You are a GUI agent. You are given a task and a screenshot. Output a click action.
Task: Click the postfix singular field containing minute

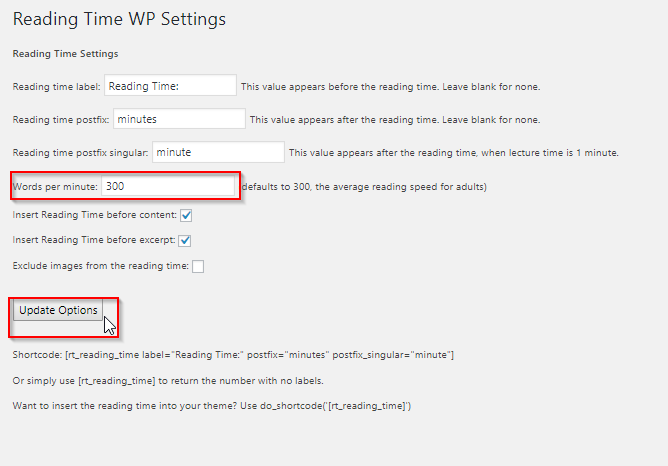tap(218, 152)
